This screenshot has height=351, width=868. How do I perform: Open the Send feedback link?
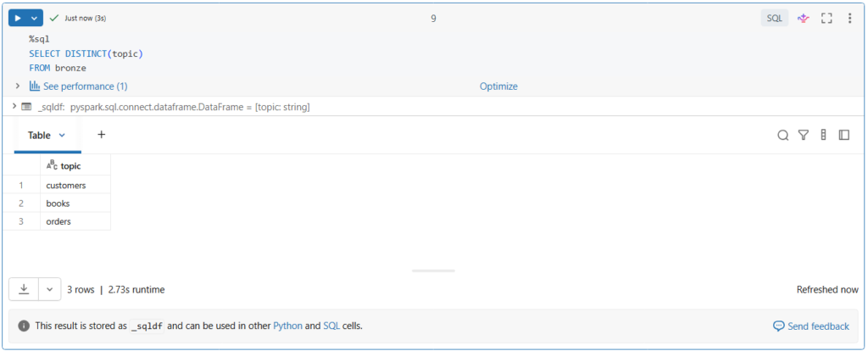tap(810, 326)
